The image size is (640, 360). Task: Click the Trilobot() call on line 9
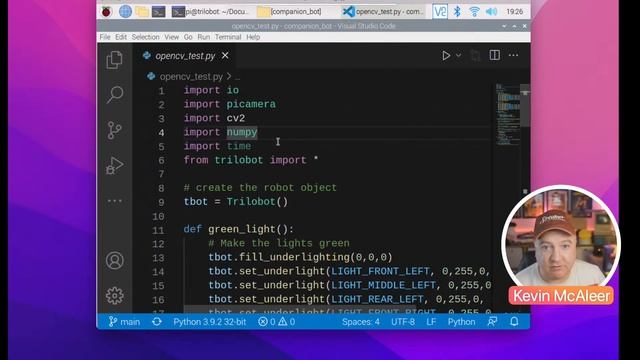pos(257,202)
